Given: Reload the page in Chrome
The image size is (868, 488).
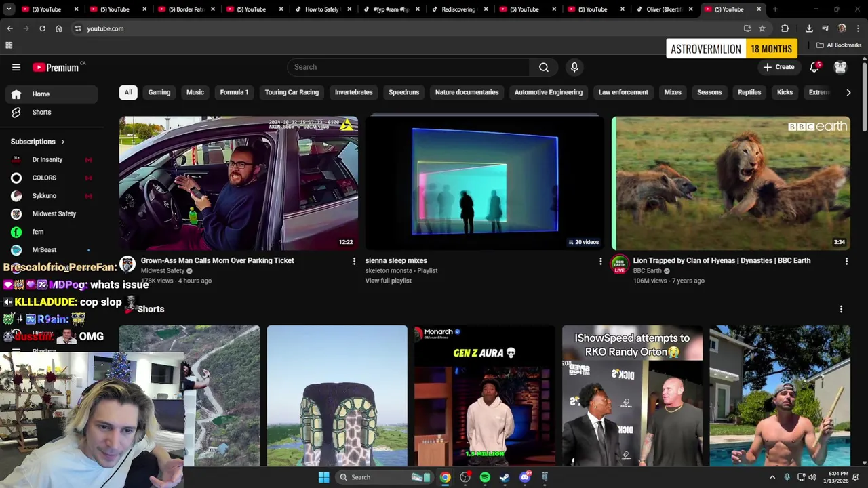Looking at the screenshot, I should pos(42,28).
